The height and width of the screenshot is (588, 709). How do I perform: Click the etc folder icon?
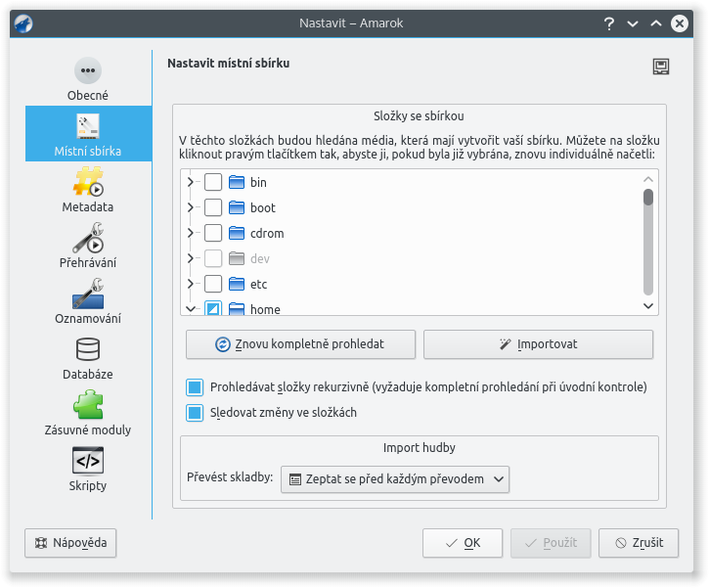tap(236, 284)
